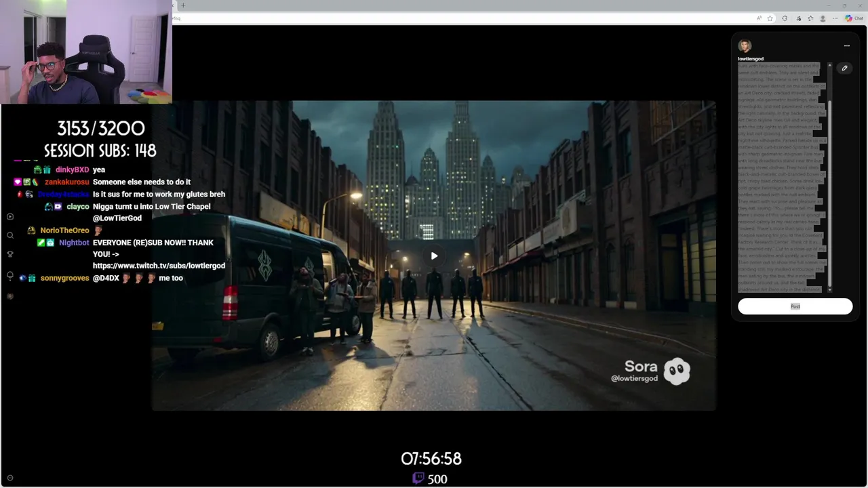Click the browser Read Aloud icon
The image size is (868, 488).
[759, 18]
